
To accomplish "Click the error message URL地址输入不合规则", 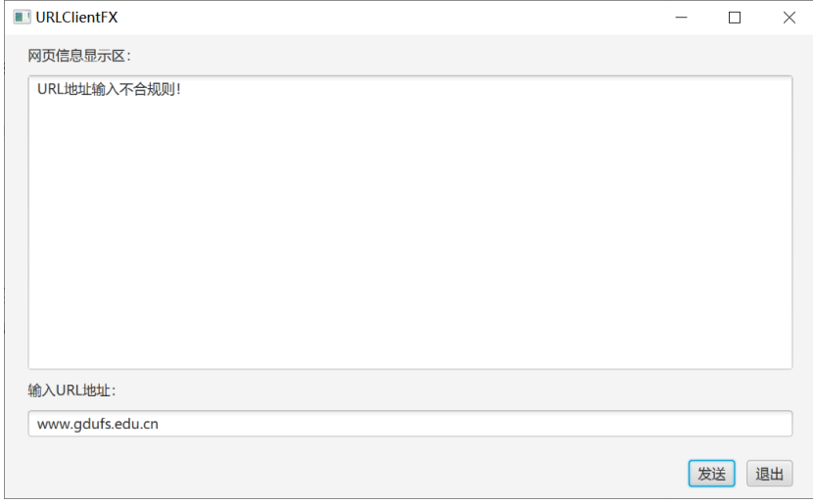I will tap(109, 90).
